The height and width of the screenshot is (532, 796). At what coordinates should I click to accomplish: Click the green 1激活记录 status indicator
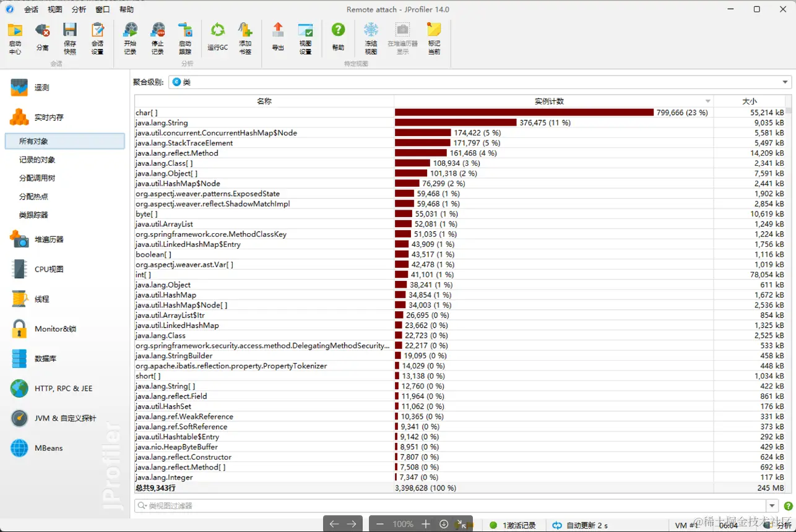493,525
